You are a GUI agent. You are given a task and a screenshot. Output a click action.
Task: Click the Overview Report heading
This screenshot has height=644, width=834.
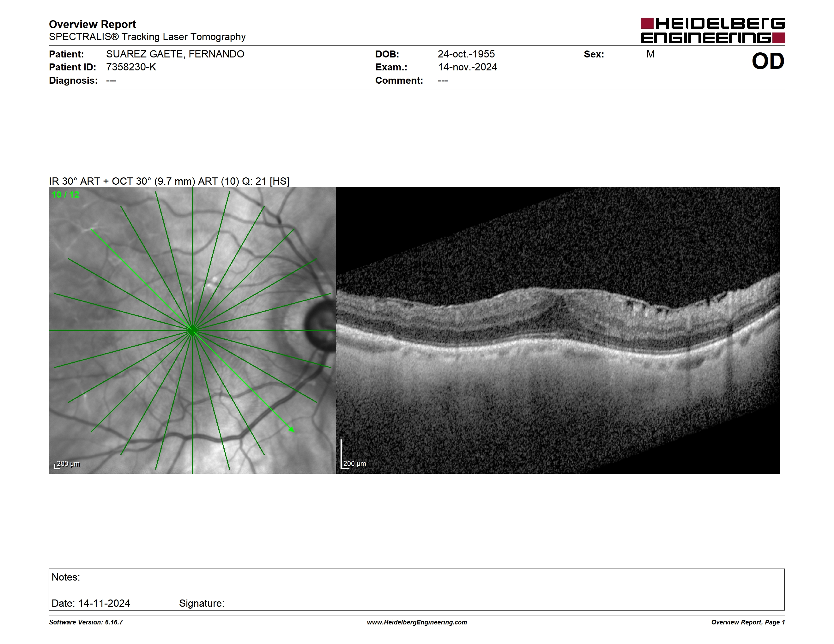93,24
